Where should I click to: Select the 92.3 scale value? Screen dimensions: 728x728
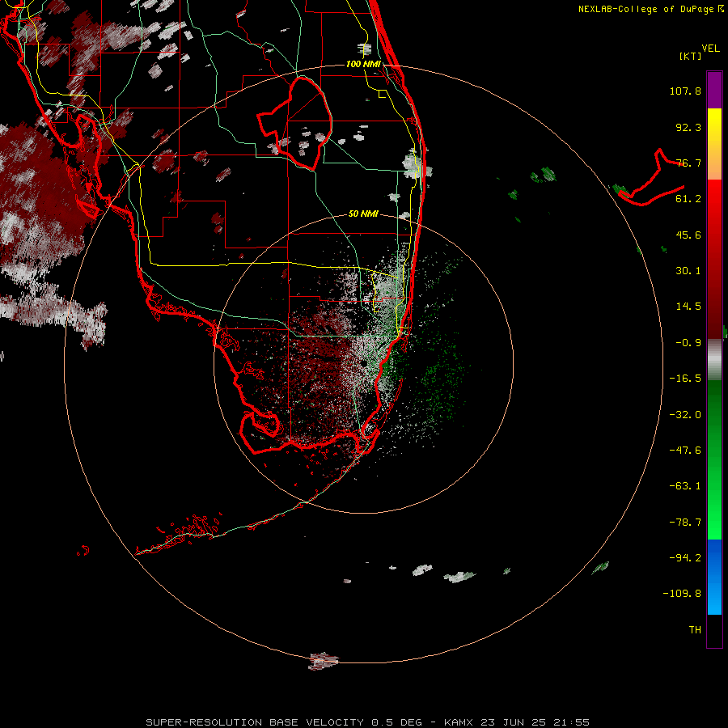pyautogui.click(x=688, y=127)
